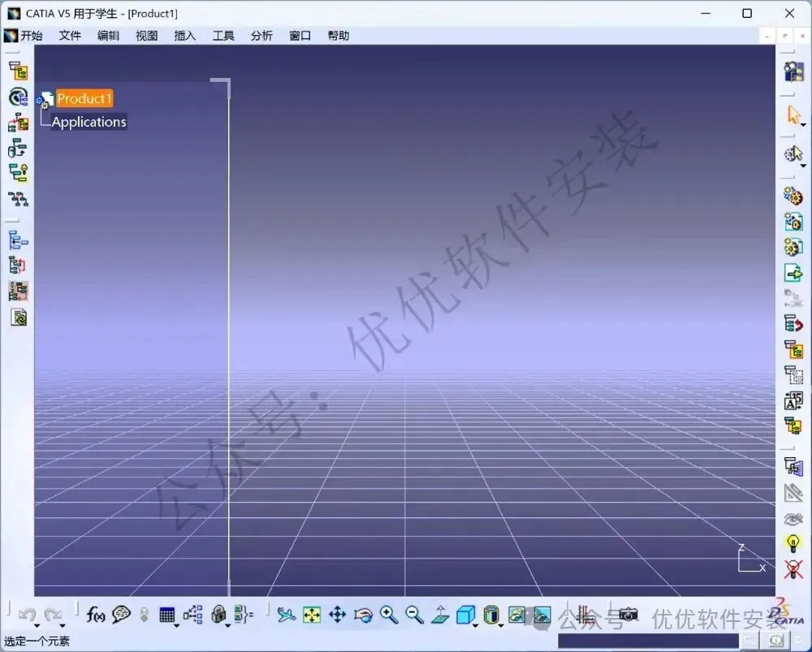Viewport: 812px width, 652px height.
Task: Click Selective Load dashed-box icon
Action: click(x=793, y=375)
